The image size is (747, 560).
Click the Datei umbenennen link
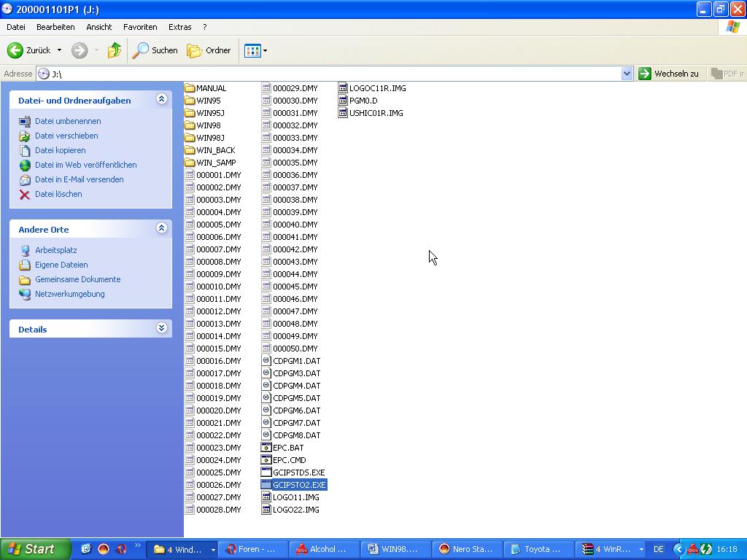(68, 121)
